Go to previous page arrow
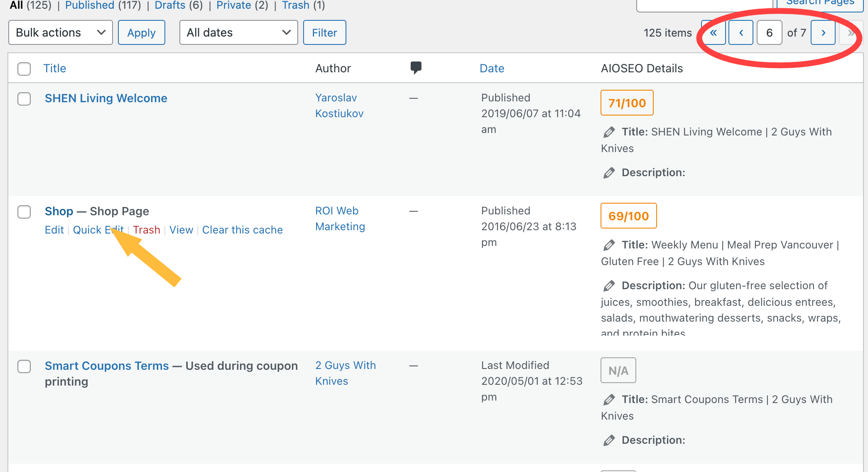This screenshot has height=472, width=868. (741, 33)
